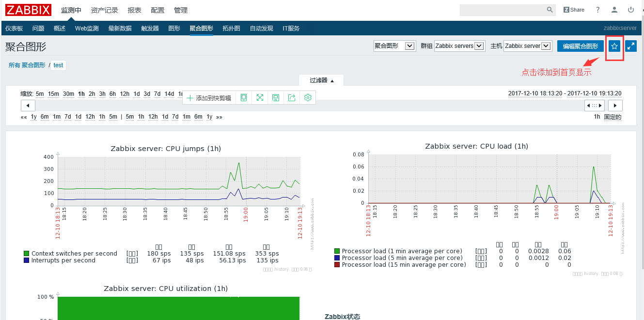644x320 pixels.
Task: Go to the IT服务 submenu
Action: click(291, 29)
